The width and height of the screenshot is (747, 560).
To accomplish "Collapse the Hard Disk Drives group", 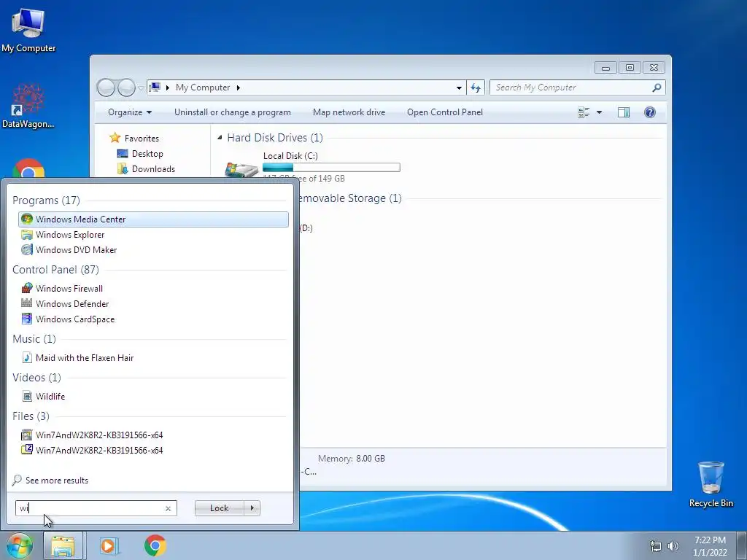I will click(x=220, y=138).
